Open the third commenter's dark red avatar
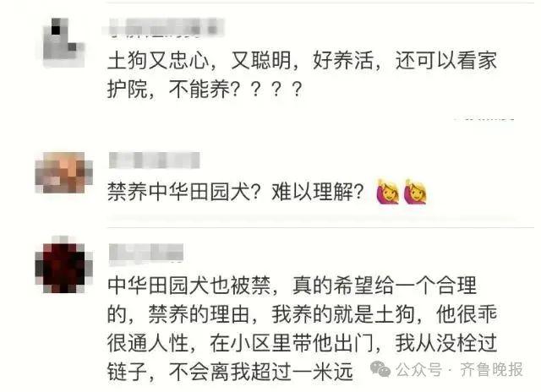The image size is (541, 392). [x=64, y=264]
